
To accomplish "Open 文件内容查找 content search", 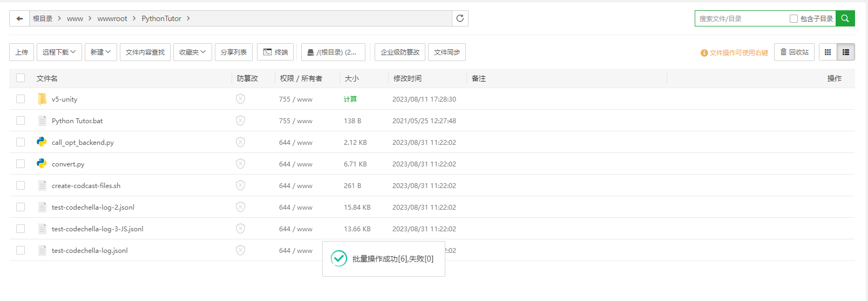I will (145, 52).
